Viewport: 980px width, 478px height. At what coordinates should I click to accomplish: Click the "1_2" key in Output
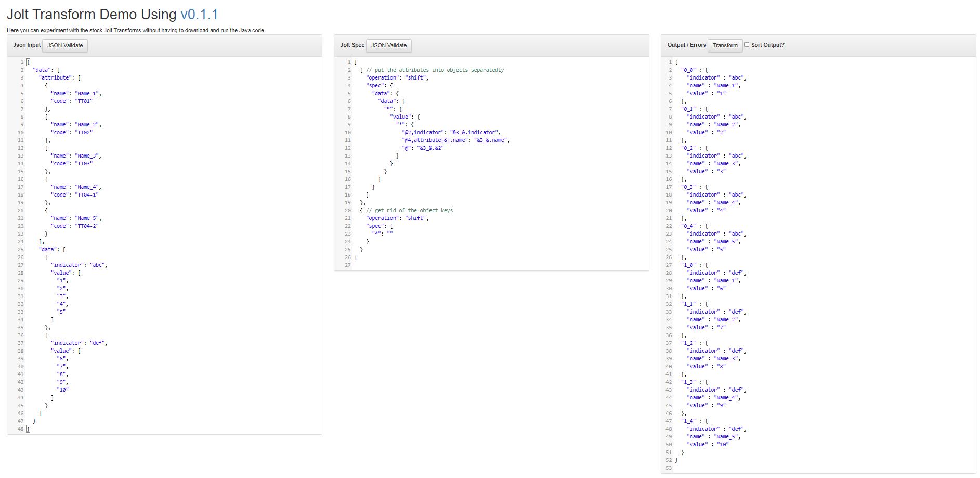point(688,343)
